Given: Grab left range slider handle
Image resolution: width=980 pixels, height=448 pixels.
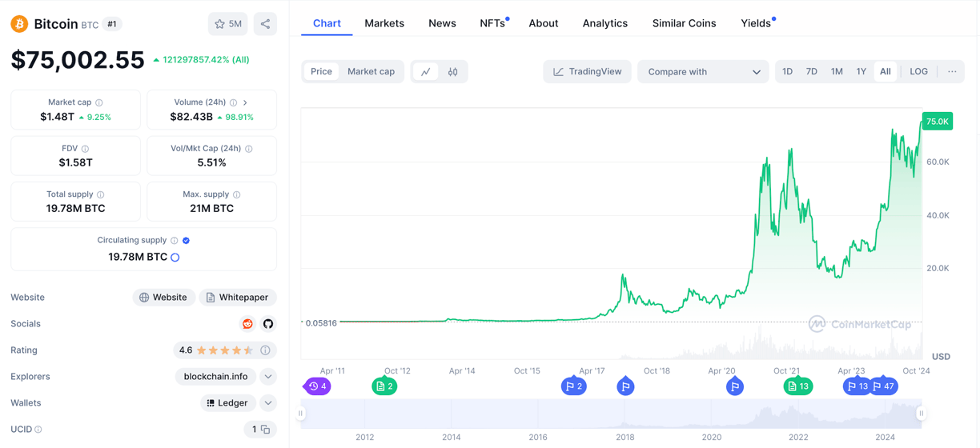Looking at the screenshot, I should tap(301, 414).
